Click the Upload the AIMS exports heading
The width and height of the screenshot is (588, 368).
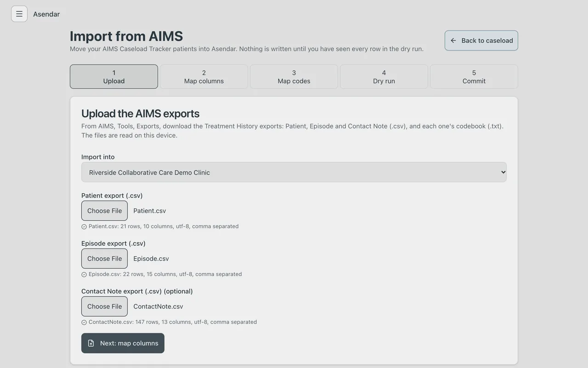[141, 114]
